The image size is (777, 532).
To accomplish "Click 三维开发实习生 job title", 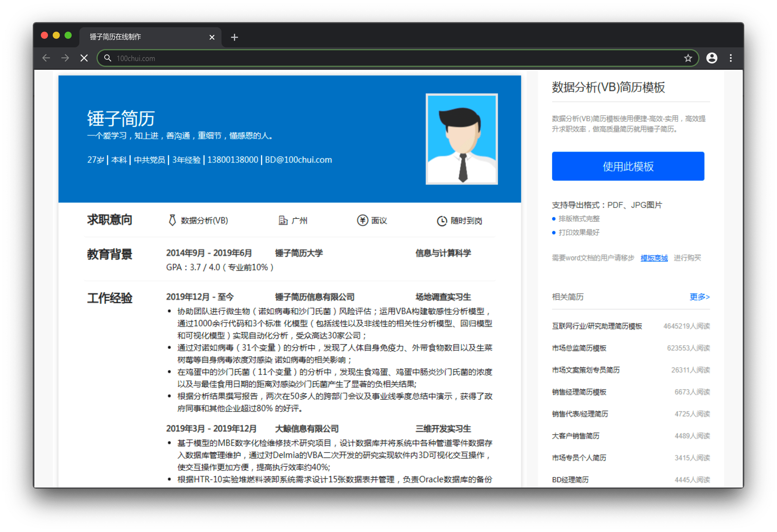I will tap(443, 428).
